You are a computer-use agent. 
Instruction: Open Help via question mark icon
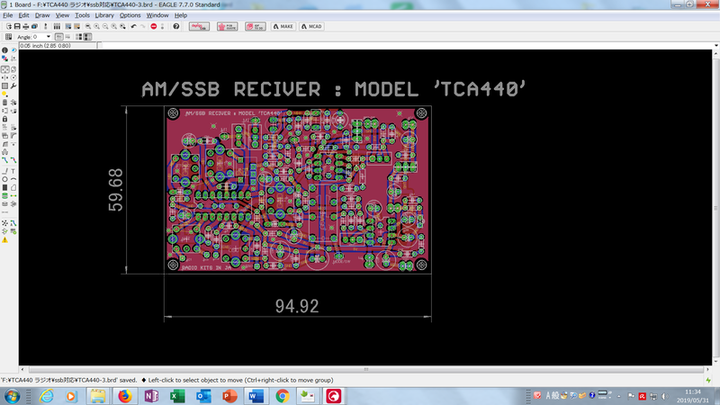[176, 26]
